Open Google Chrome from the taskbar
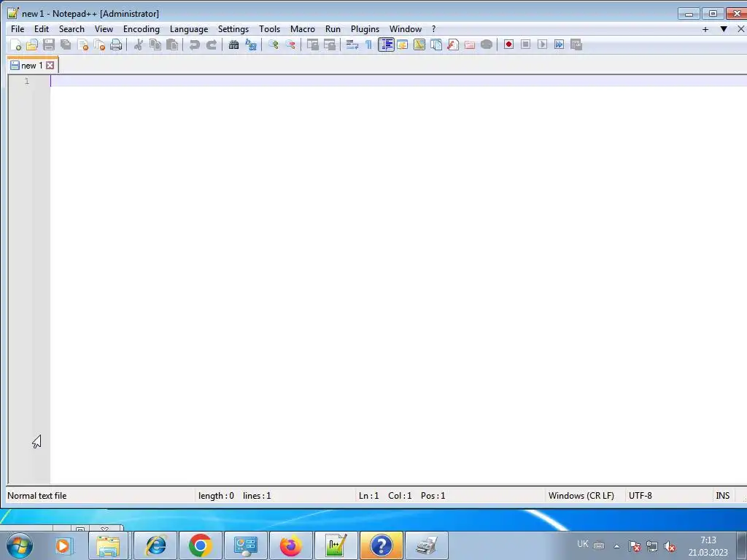Viewport: 747px width, 560px height. tap(200, 545)
